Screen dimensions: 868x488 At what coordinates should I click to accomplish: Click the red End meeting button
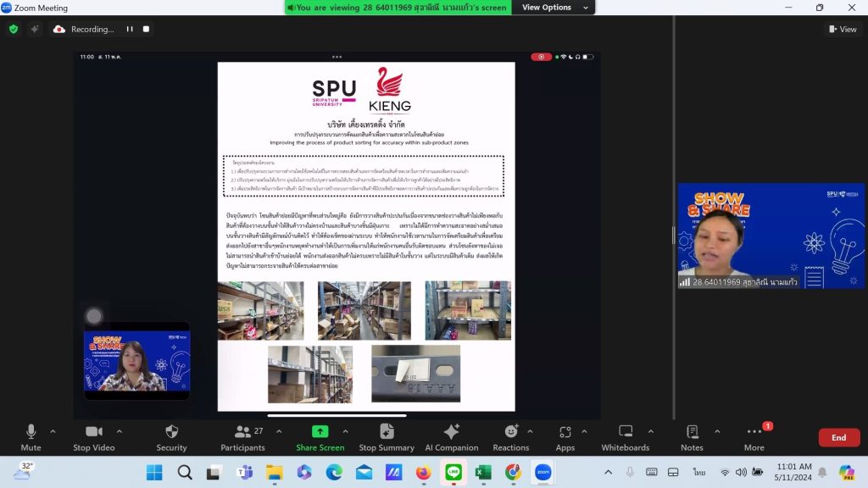[x=838, y=437]
